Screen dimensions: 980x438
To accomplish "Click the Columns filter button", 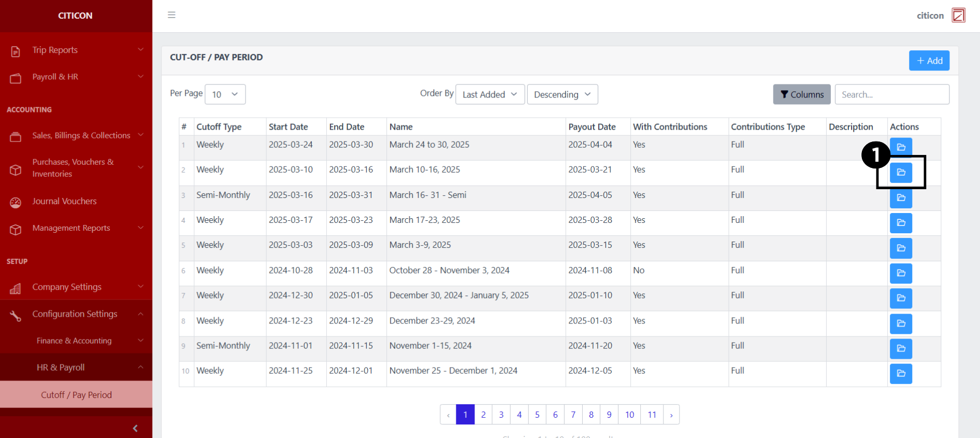I will 801,94.
